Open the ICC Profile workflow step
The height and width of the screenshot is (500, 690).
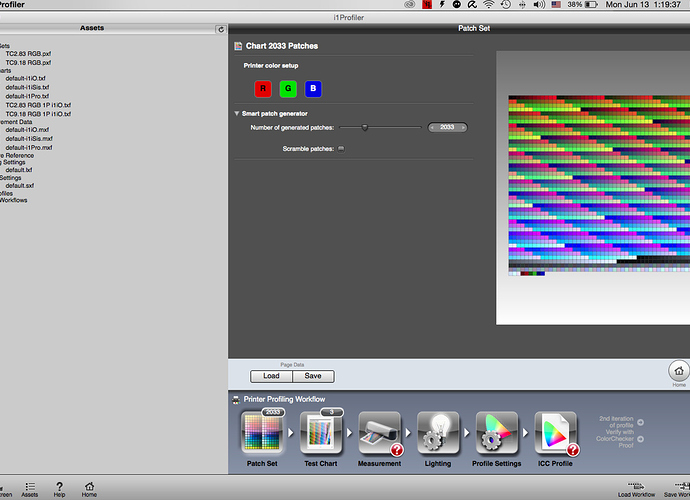point(555,432)
